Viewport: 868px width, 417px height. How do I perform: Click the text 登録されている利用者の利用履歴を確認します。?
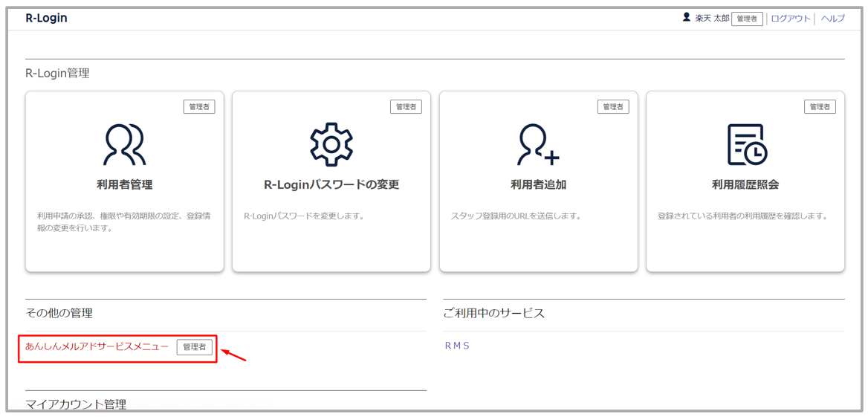(742, 216)
